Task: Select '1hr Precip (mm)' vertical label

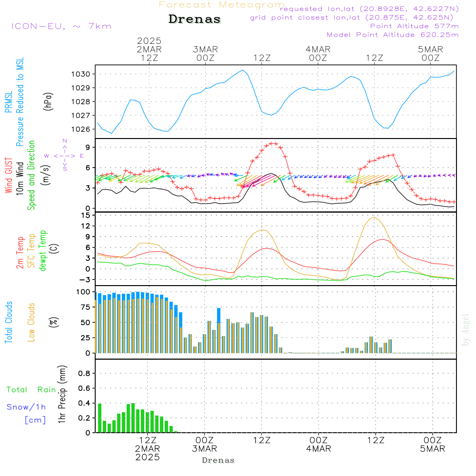Action: pyautogui.click(x=61, y=394)
